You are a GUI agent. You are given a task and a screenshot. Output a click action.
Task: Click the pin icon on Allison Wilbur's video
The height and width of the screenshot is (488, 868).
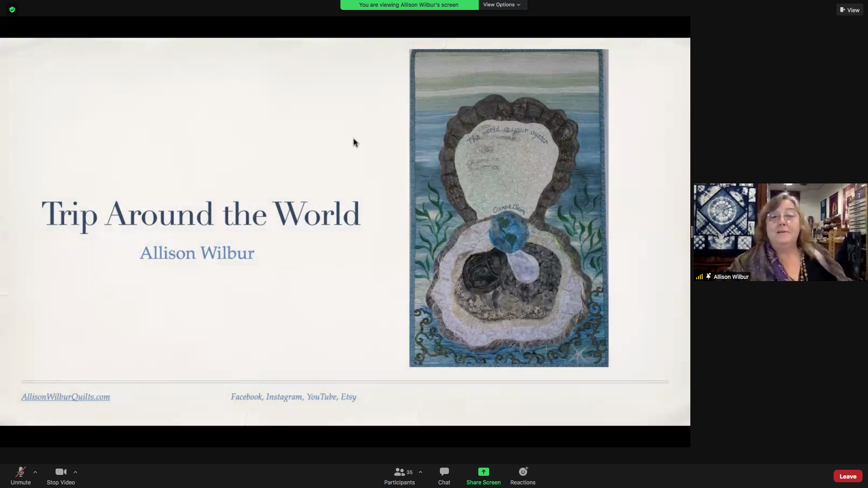pyautogui.click(x=708, y=277)
